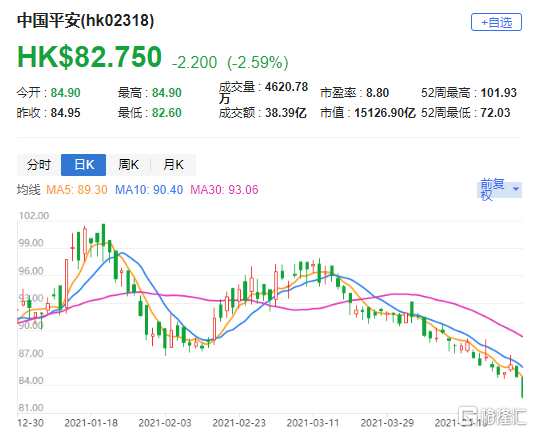Switch to 分时 chart tab
The image size is (533, 433).
point(39,165)
